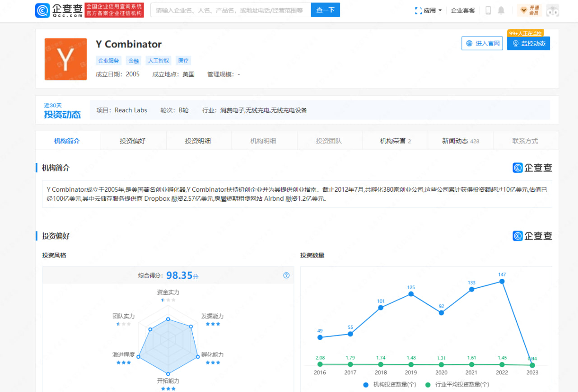The image size is (578, 392).
Task: Click the 进入官网 button
Action: [482, 43]
